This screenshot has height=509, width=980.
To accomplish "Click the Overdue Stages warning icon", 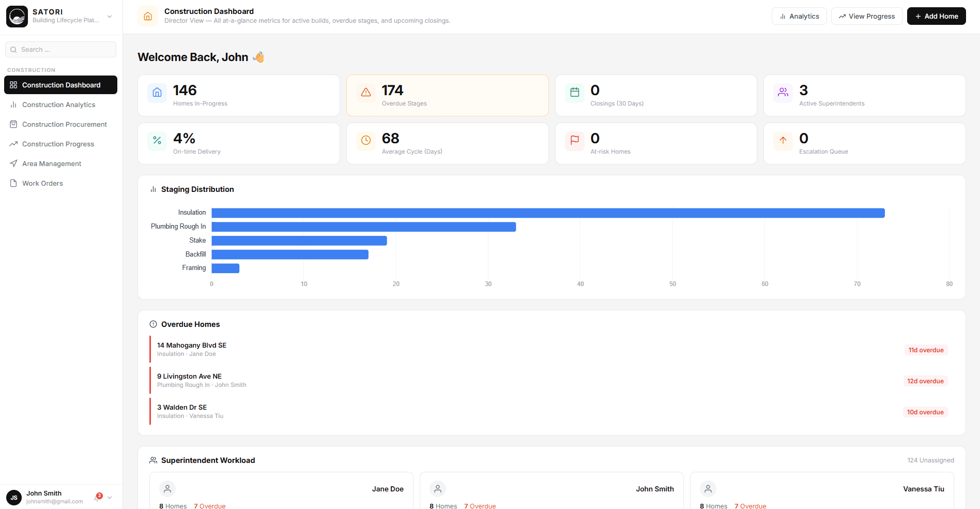I will (366, 93).
